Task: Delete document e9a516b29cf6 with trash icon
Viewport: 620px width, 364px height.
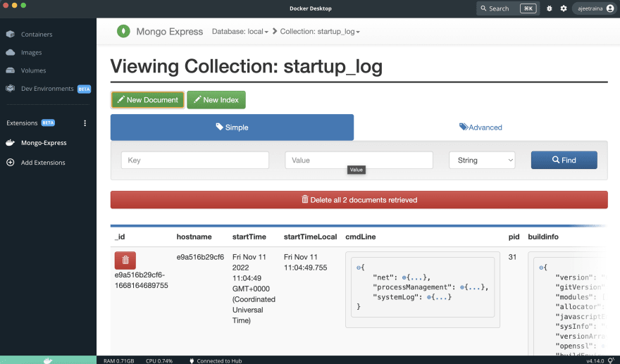Action: 125,260
